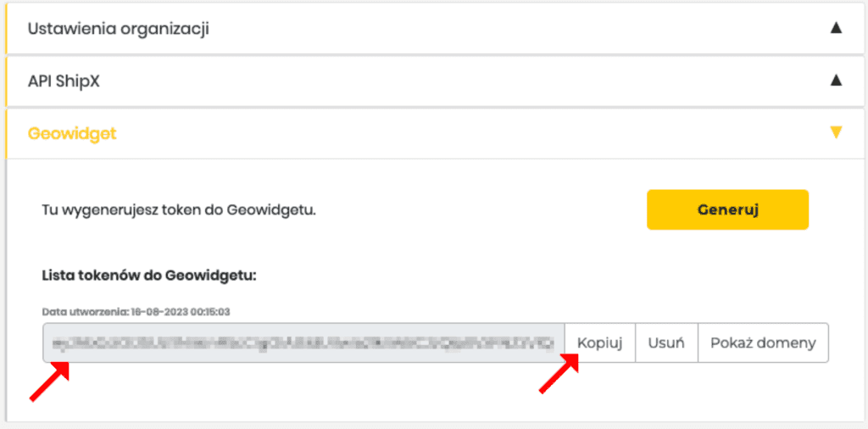The height and width of the screenshot is (429, 868).
Task: Expand the Ustawienia organizacji section arrow
Action: (x=836, y=28)
